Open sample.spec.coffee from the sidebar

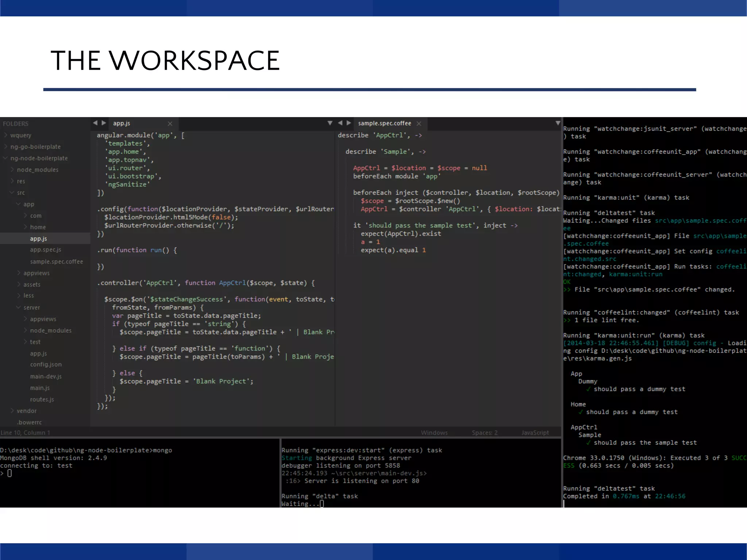tap(56, 261)
